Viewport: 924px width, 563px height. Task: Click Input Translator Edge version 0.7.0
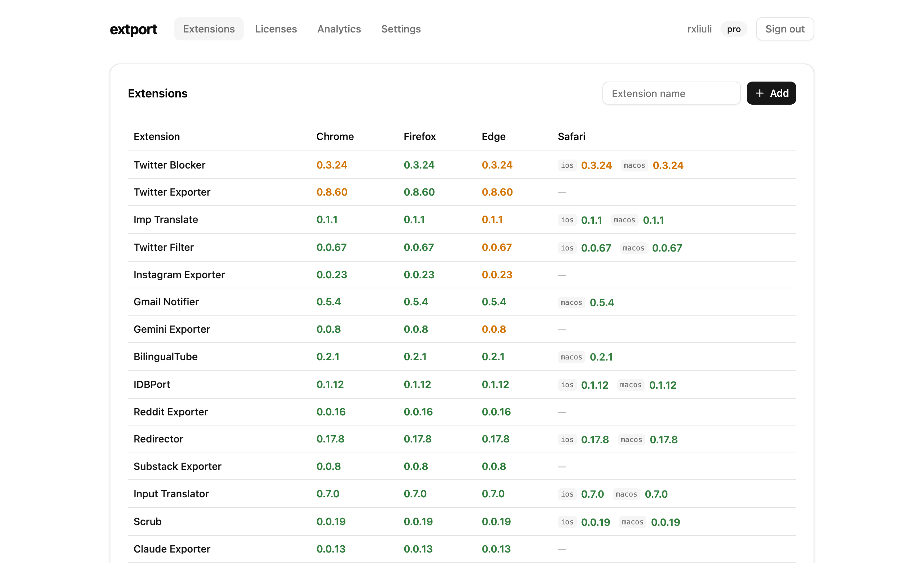[493, 493]
